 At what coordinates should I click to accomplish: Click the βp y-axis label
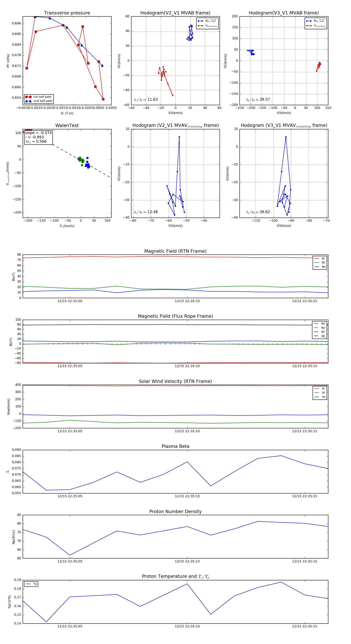[x=7, y=471]
